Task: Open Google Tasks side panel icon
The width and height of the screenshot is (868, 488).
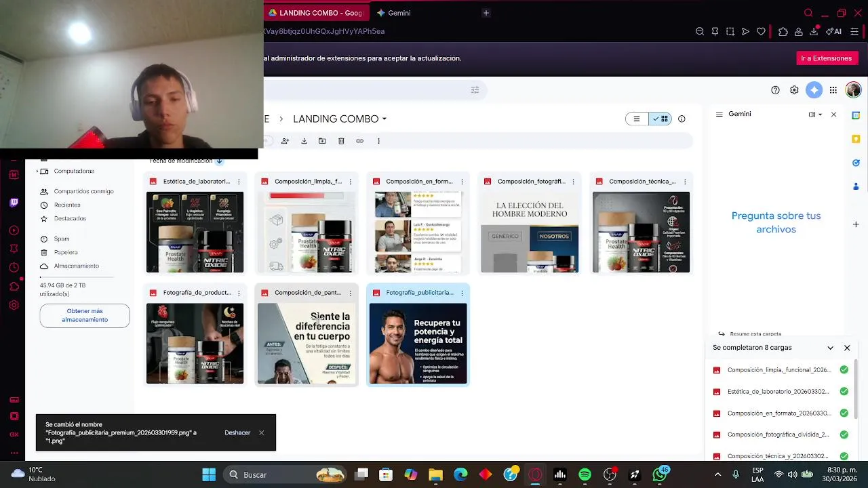Action: pyautogui.click(x=856, y=163)
